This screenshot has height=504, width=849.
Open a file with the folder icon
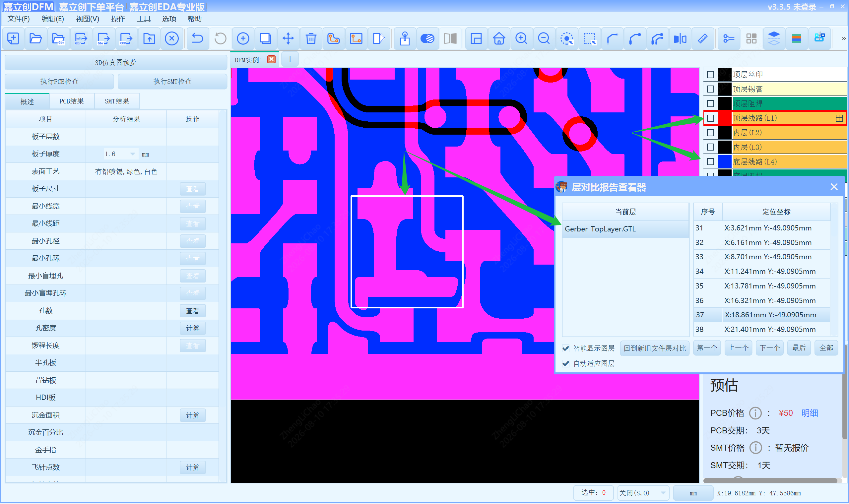point(36,38)
